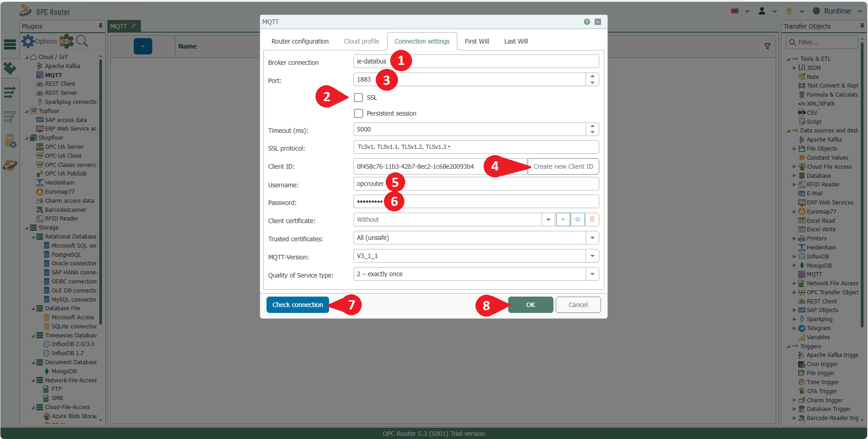This screenshot has width=868, height=439.
Task: Switch to the Router configuration tab
Action: click(x=300, y=41)
